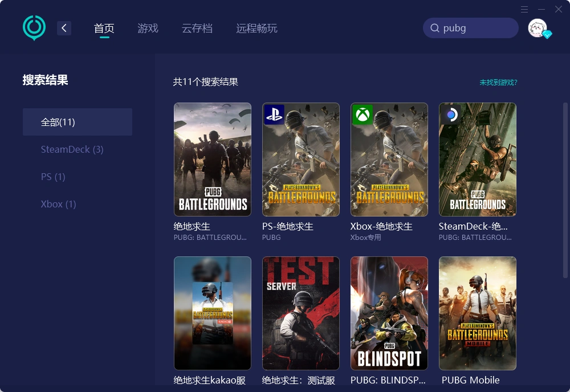This screenshot has width=570, height=392.
Task: Open the 绝地求生: 测试服 cover
Action: point(300,313)
